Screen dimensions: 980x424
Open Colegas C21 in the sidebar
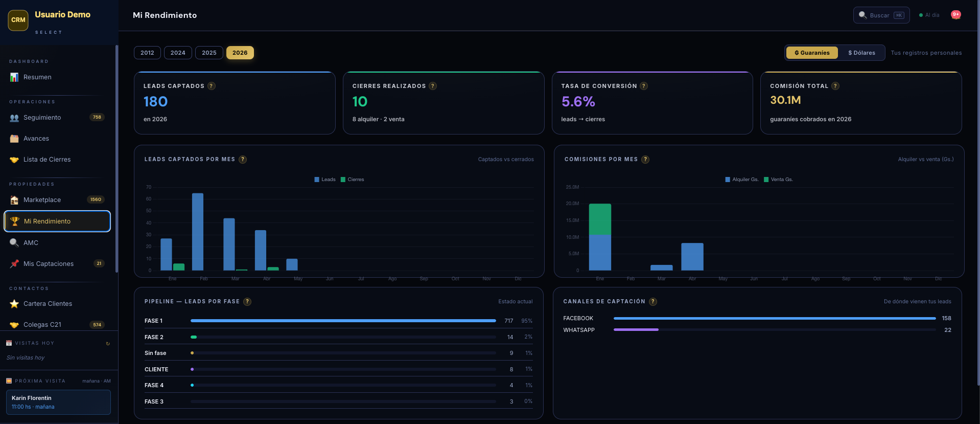point(57,325)
